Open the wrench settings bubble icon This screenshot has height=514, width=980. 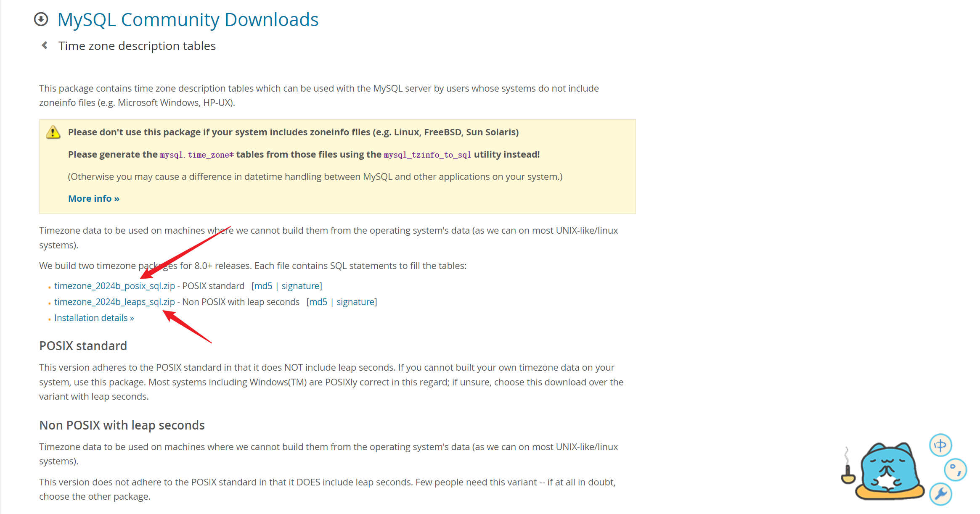941,494
